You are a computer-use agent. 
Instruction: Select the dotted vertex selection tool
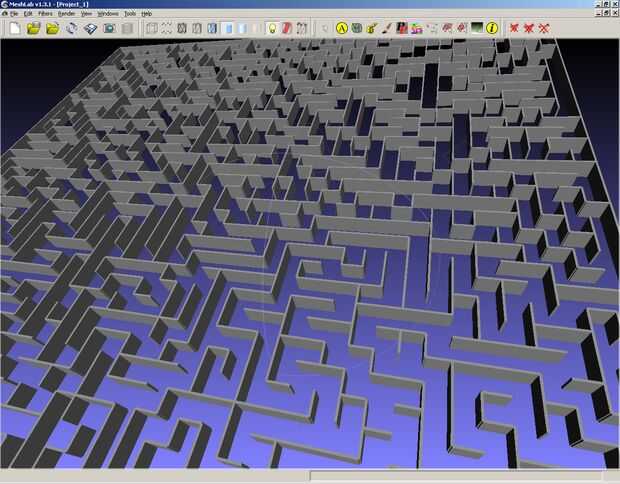click(x=432, y=28)
